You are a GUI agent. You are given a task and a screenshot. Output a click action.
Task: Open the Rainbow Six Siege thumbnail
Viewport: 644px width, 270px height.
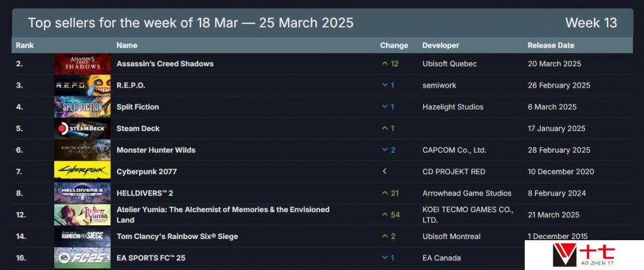click(x=82, y=237)
